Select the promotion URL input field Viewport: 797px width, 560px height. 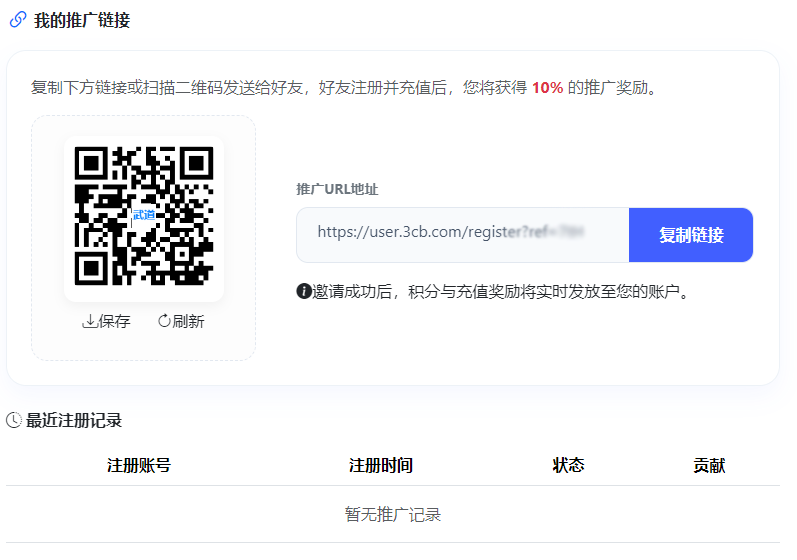tap(462, 235)
